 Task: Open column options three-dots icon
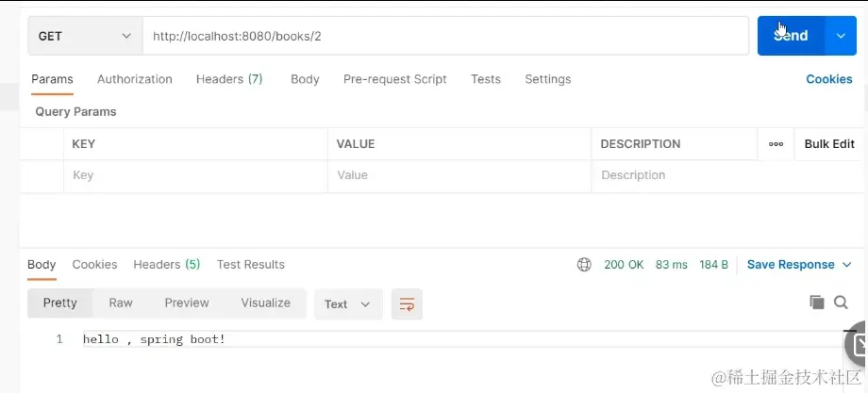click(776, 144)
